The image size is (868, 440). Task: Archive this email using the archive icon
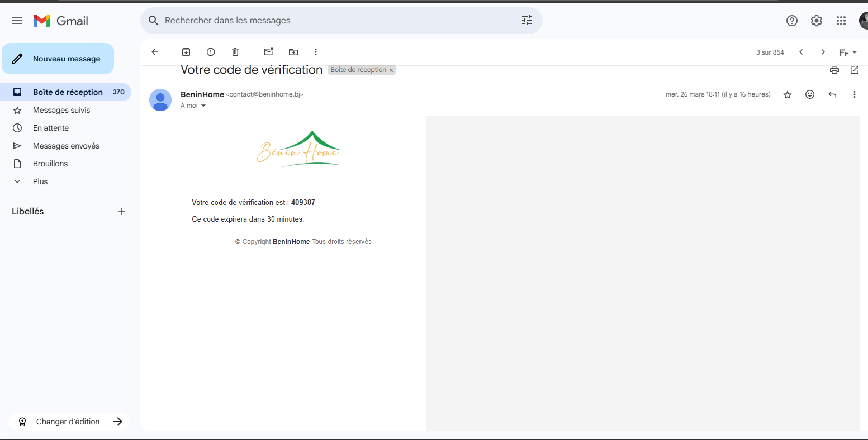coord(186,52)
